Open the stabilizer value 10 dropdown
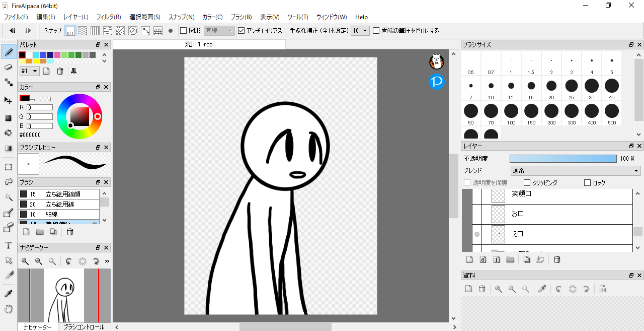644x331 pixels. coord(360,31)
